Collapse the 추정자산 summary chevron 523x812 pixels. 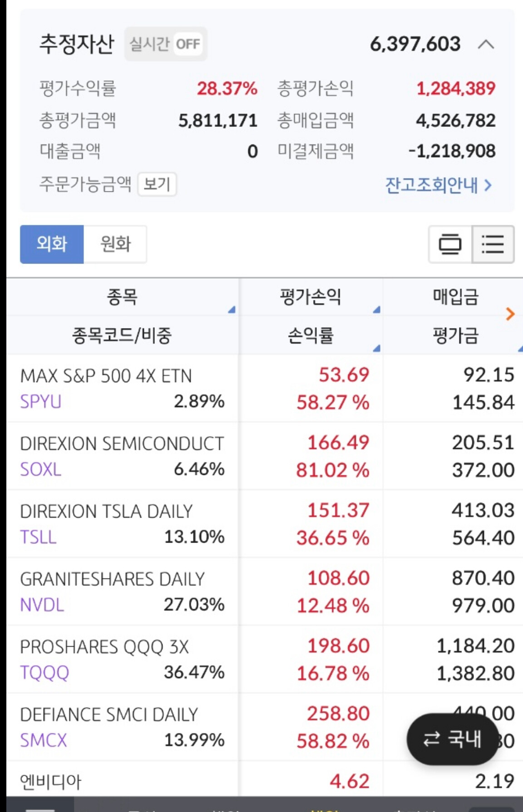[486, 45]
